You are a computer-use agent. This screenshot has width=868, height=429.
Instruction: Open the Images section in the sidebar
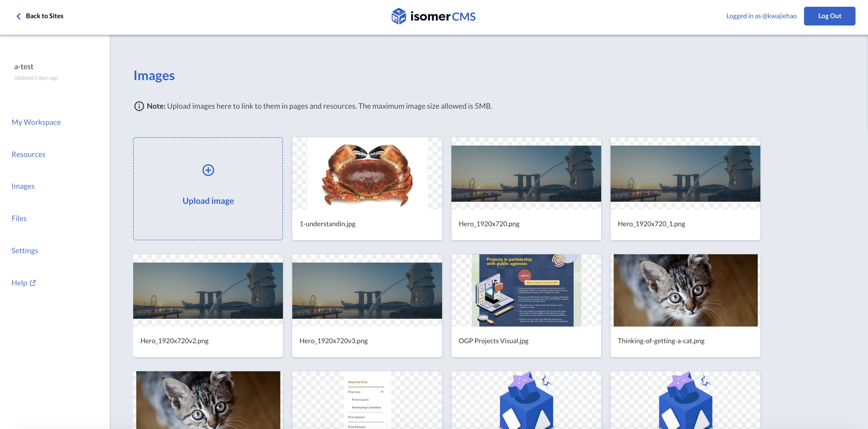coord(23,186)
